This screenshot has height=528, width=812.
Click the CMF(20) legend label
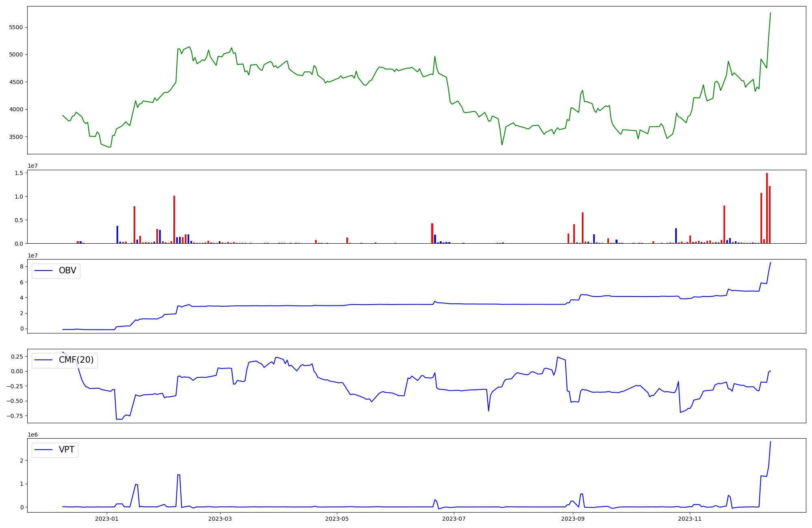point(76,360)
